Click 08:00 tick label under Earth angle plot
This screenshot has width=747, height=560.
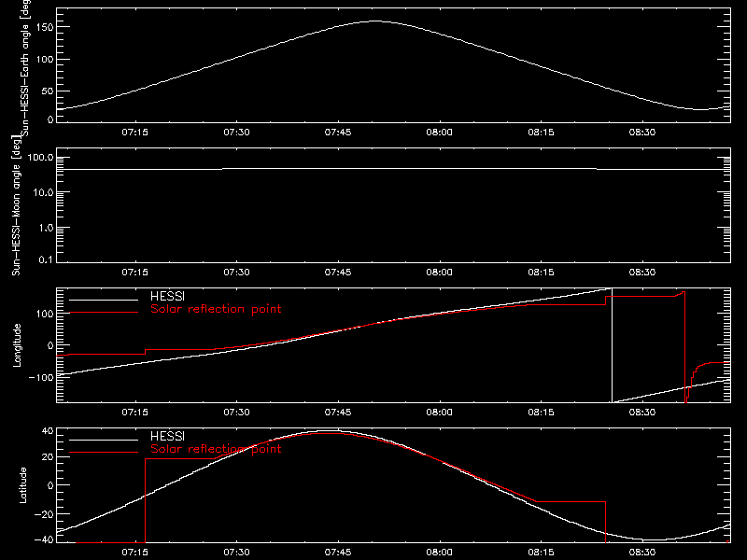pyautogui.click(x=439, y=132)
